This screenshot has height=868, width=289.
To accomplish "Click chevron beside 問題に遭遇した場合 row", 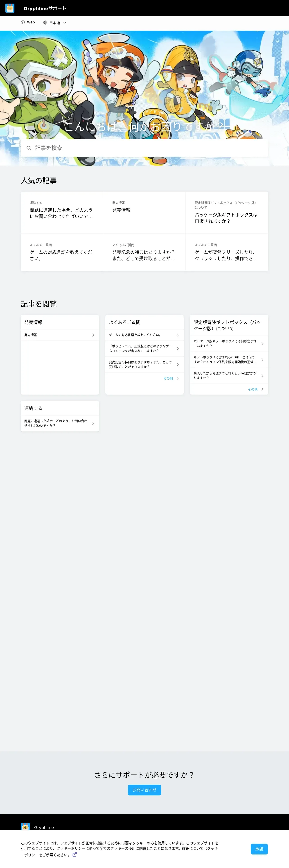I will pyautogui.click(x=93, y=423).
